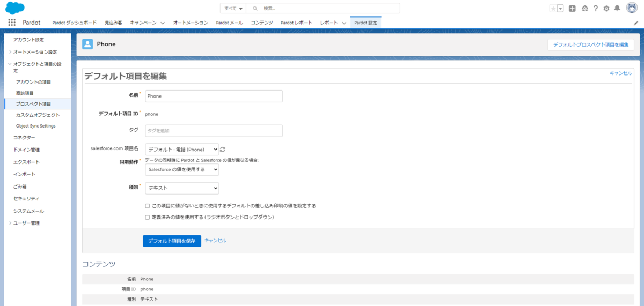Open the search scope すべて dropdown
Screen dimensions: 644x306
click(x=233, y=9)
